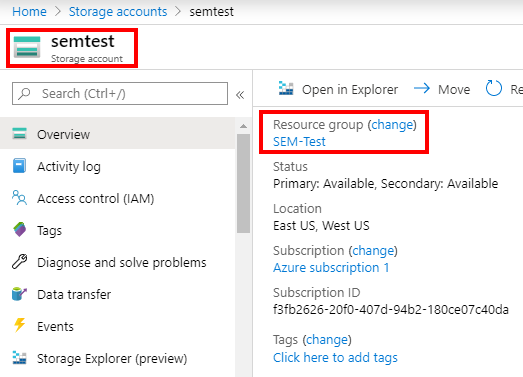
Task: Click the 'Subscription ID' label text
Action: 317,293
